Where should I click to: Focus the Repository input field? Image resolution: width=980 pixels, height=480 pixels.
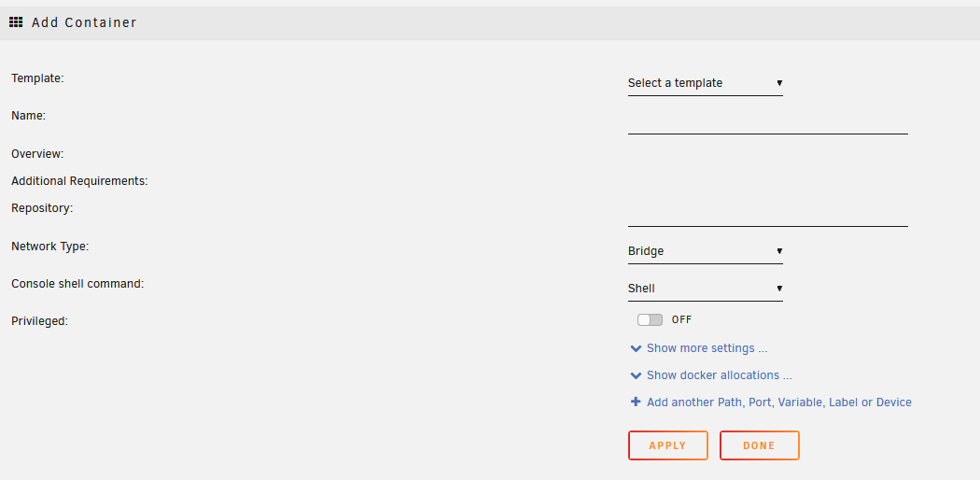pos(768,215)
